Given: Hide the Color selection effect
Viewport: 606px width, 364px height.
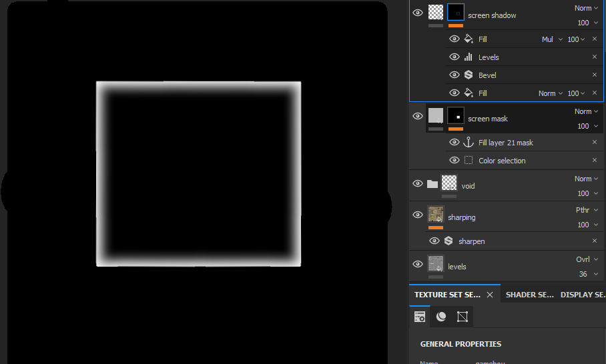Looking at the screenshot, I should pos(454,160).
